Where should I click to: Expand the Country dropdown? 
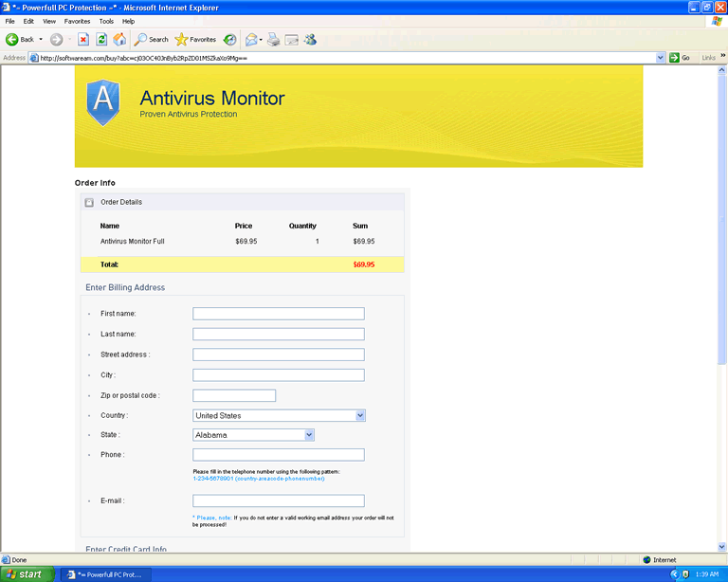360,415
